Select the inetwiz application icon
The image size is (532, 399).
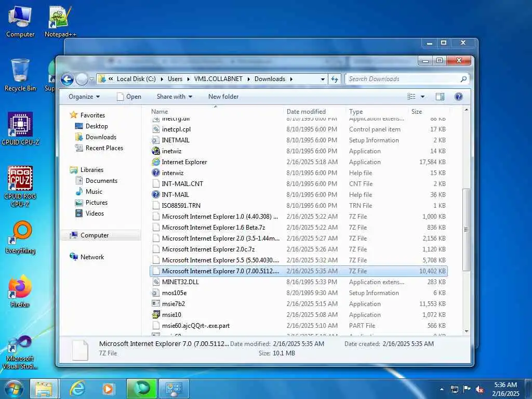click(x=156, y=151)
